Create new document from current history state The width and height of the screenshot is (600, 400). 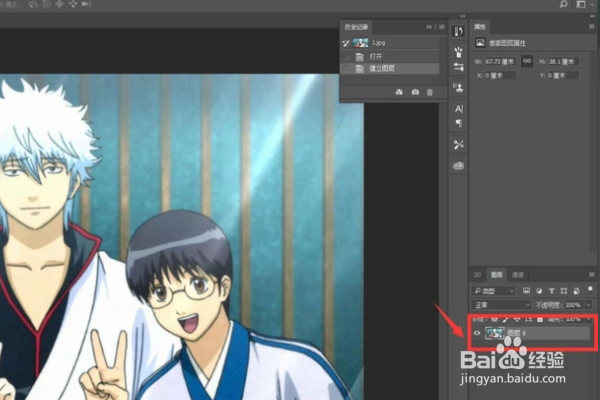(399, 92)
